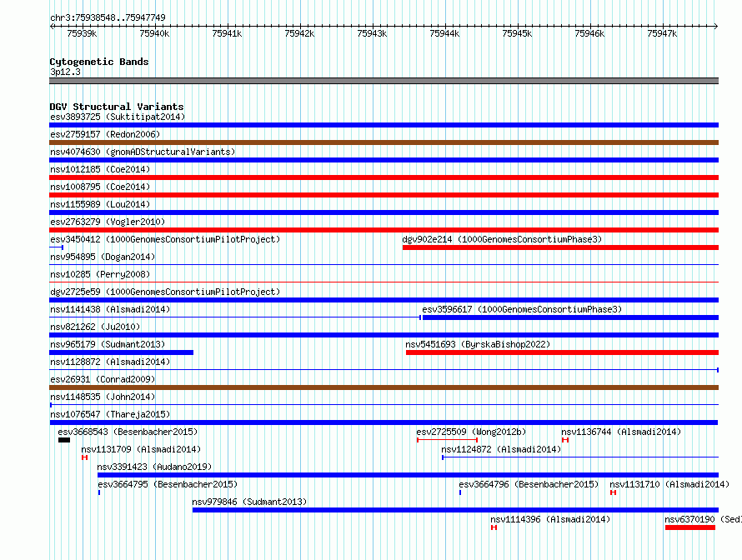Screen dimensions: 742x560
Task: Click the black esv3668543 feature glyph
Action: pyautogui.click(x=64, y=440)
